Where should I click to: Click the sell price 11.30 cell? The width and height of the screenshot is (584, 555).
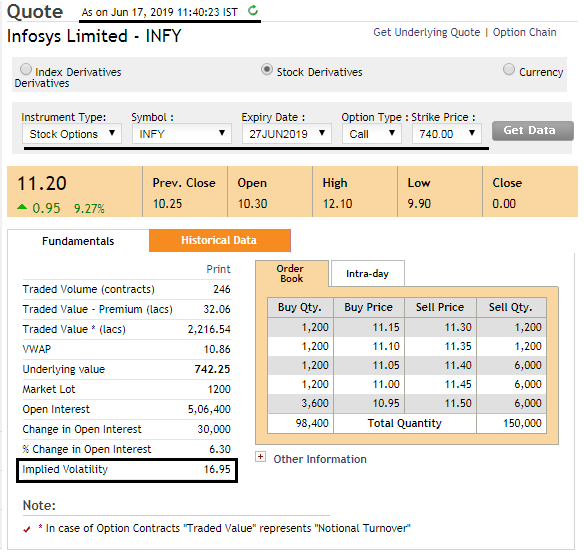440,327
